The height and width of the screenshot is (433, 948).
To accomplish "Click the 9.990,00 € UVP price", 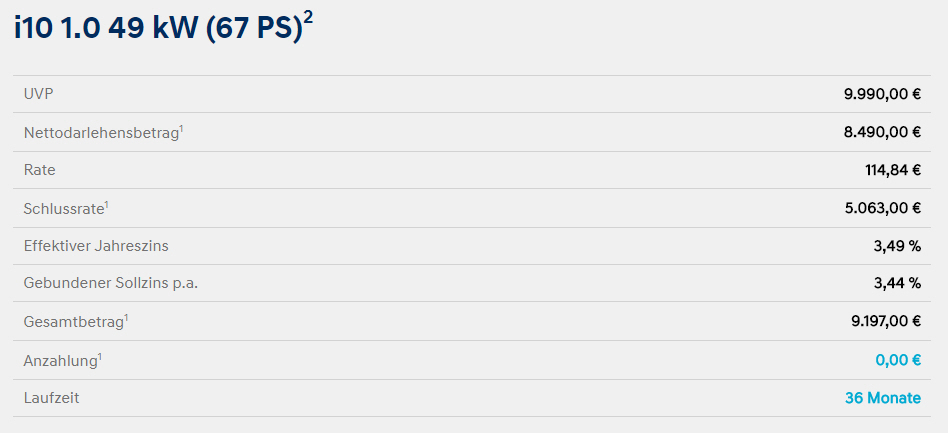I will (x=883, y=95).
